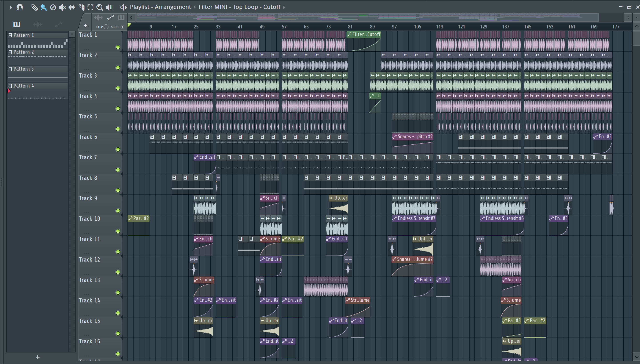Image resolution: width=640 pixels, height=364 pixels.
Task: Mute Track 12 with its green light
Action: coord(118,272)
